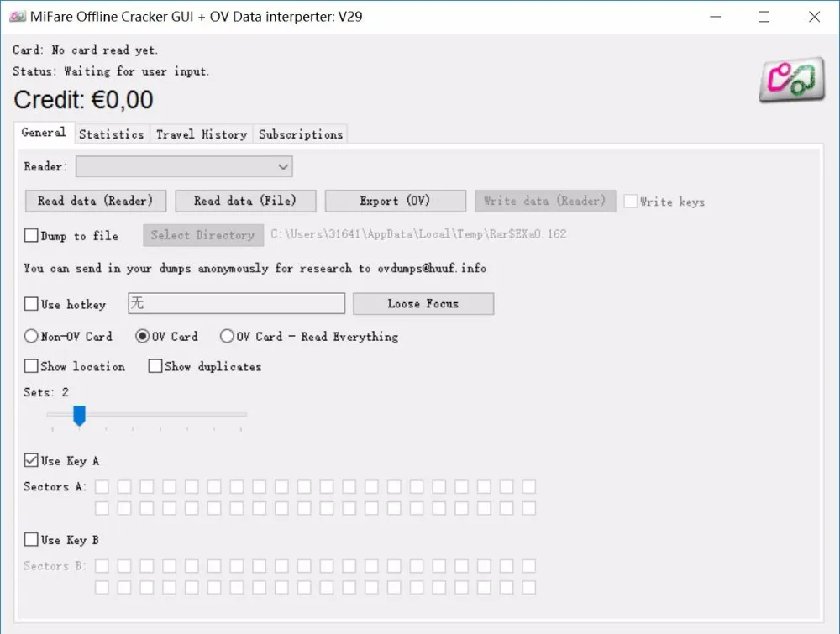
Task: Close the MiFare Cracker window
Action: (x=814, y=17)
